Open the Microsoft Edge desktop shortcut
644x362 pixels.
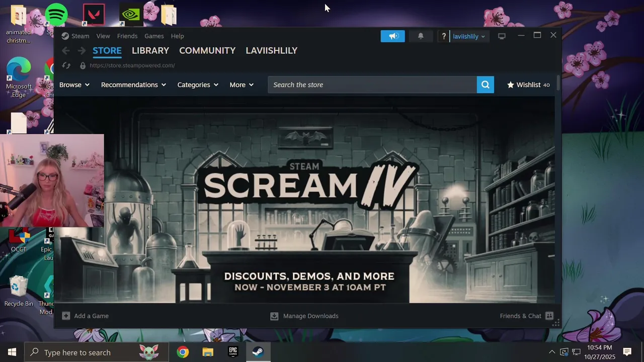(19, 77)
